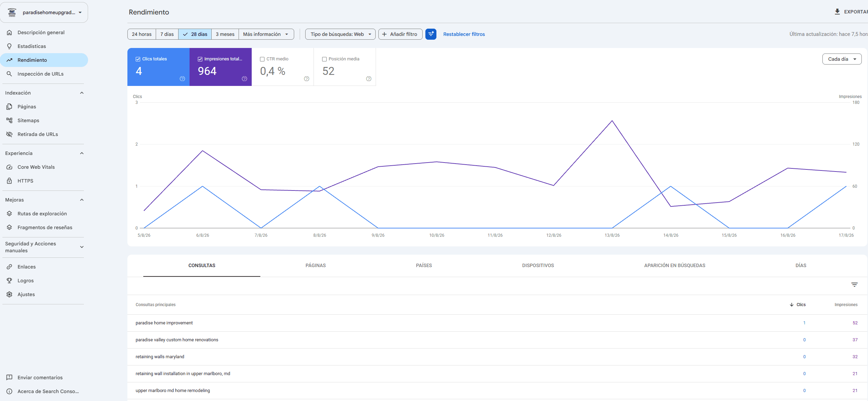Screen dimensions: 868x401
Task: Open the table filter rows icon
Action: 855,285
